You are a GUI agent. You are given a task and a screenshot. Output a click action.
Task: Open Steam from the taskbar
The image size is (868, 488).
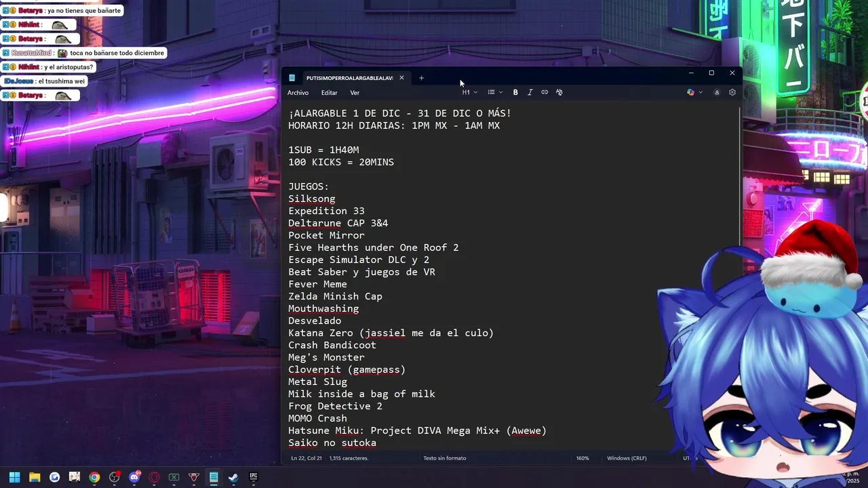click(233, 477)
